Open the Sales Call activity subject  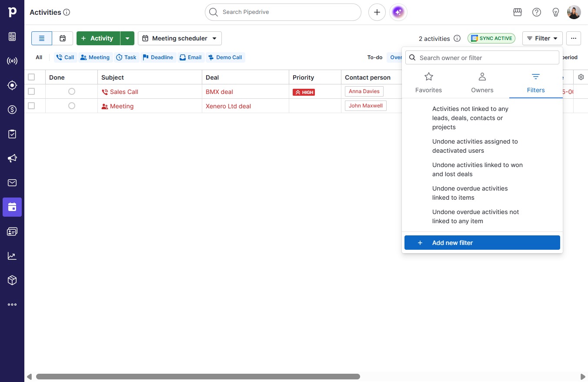point(124,92)
